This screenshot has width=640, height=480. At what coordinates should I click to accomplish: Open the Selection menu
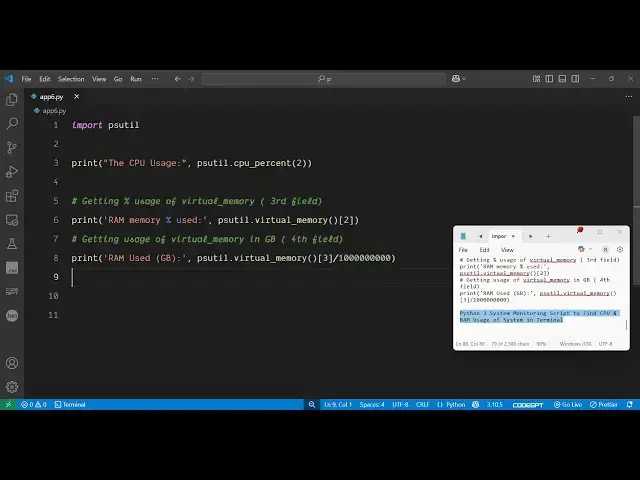71,79
